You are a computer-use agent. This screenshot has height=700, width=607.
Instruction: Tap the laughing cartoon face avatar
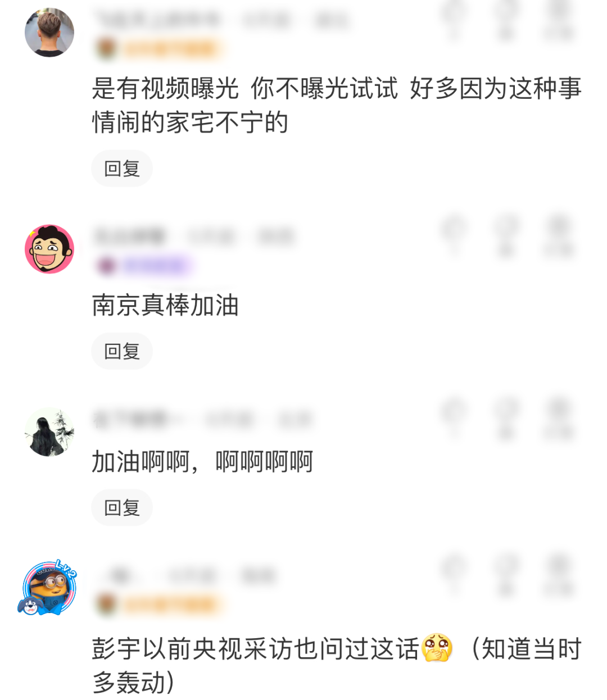click(49, 249)
